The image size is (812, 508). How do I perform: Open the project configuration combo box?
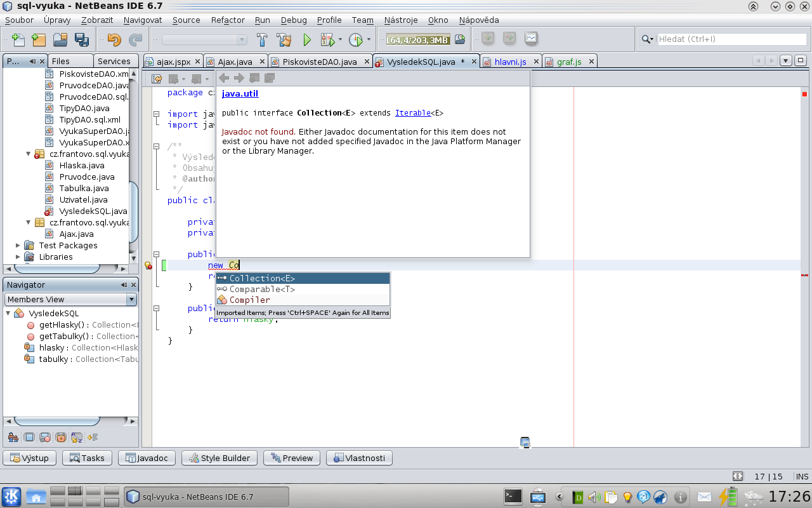click(x=204, y=39)
